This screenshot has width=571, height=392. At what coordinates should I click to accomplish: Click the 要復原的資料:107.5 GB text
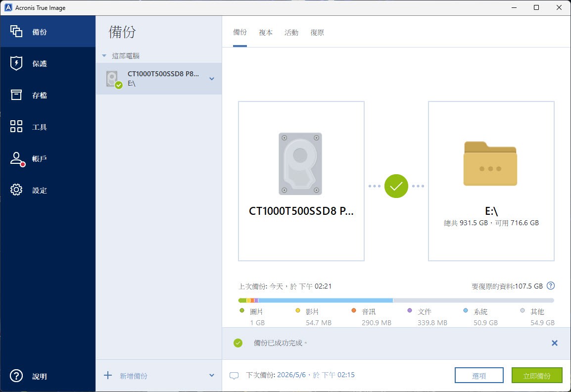[x=507, y=287]
